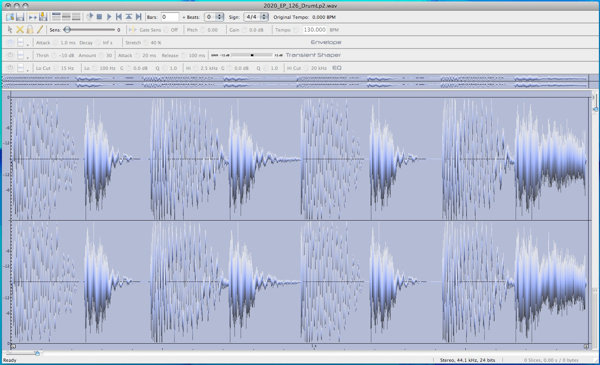Open the Sign 4/4 time signature selector

256,17
